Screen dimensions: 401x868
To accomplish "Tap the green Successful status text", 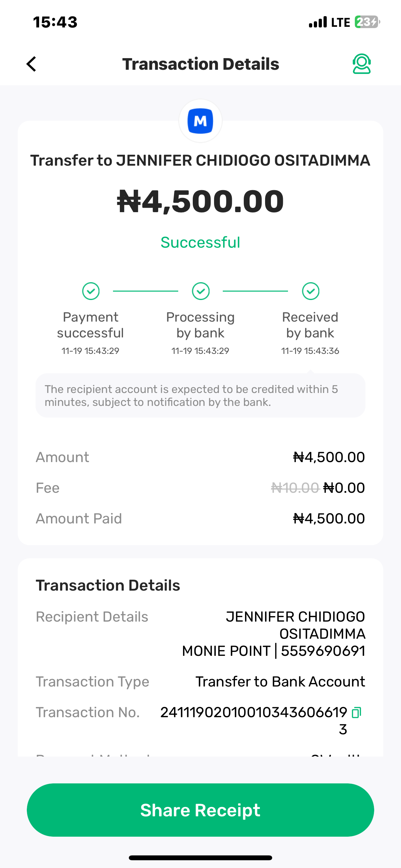I will point(200,243).
